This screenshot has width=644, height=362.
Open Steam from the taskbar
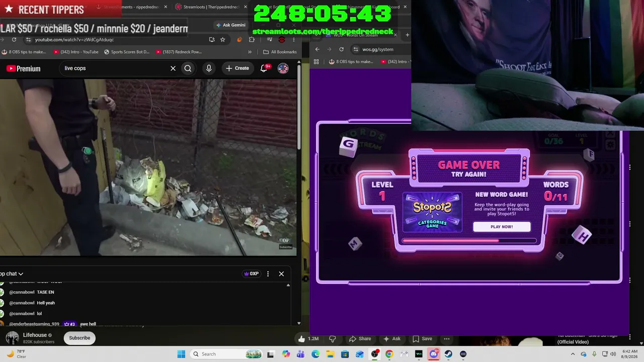(448, 354)
